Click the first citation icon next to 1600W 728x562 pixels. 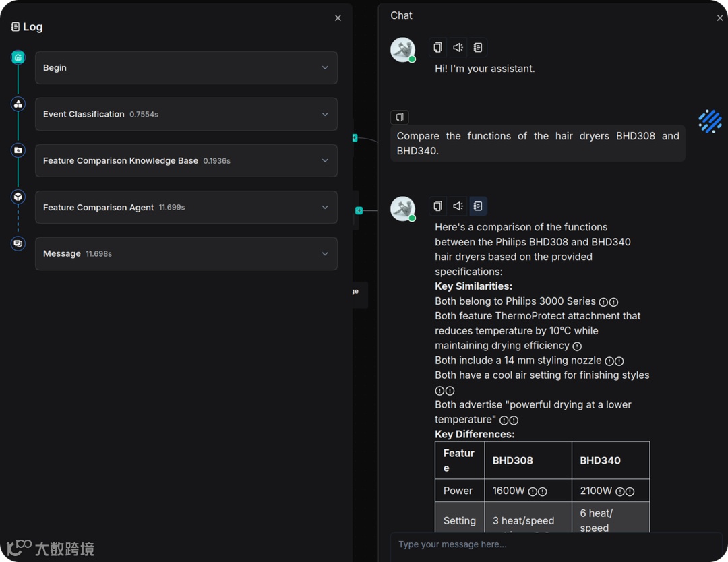[533, 491]
